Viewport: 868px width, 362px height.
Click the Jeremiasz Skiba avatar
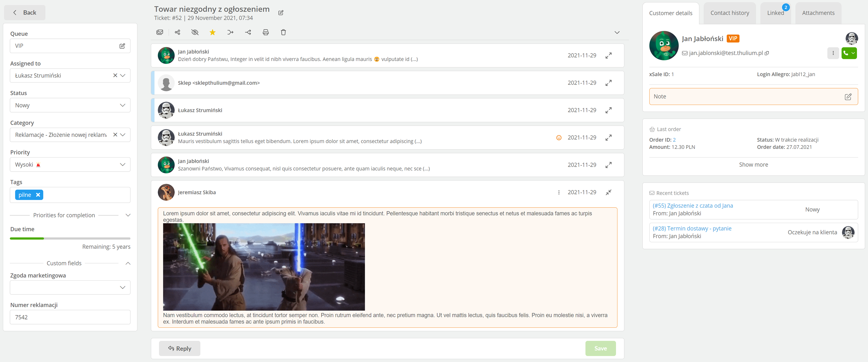[166, 192]
